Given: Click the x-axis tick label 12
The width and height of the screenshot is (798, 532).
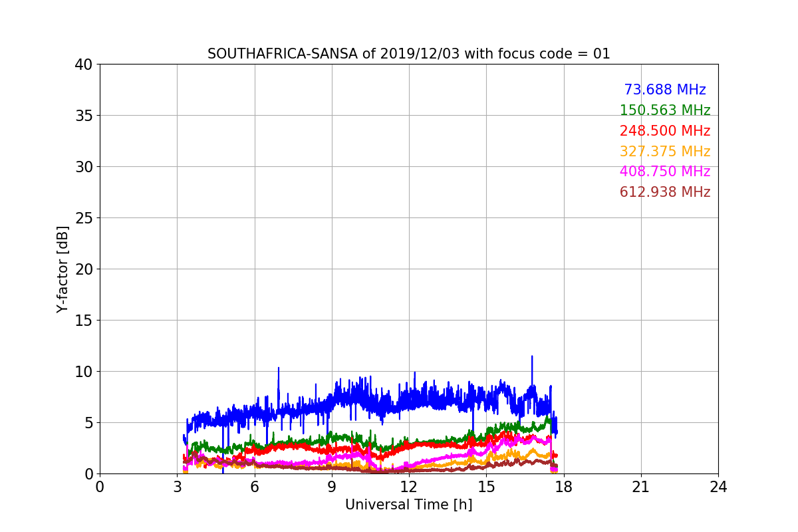Looking at the screenshot, I should 409,487.
